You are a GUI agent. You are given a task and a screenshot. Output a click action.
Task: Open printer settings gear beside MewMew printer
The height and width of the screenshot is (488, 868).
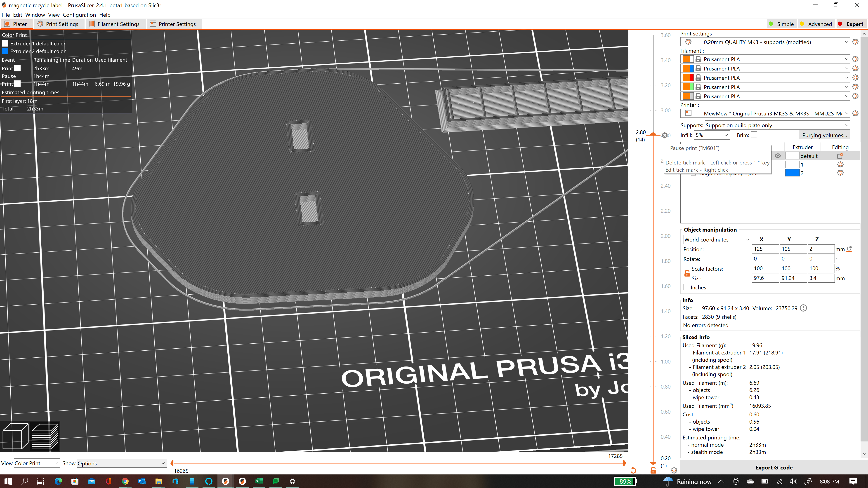tap(856, 113)
